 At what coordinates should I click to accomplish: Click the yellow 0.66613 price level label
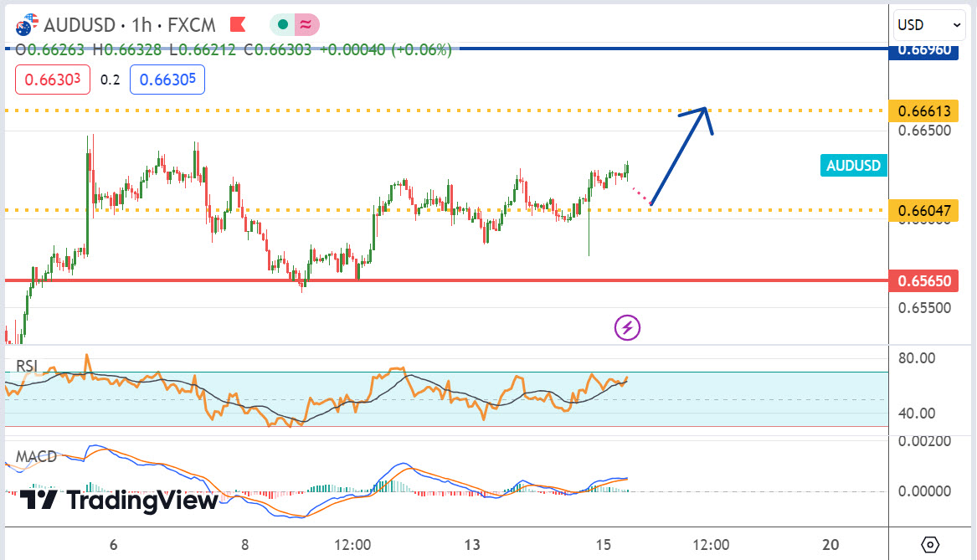(x=923, y=110)
